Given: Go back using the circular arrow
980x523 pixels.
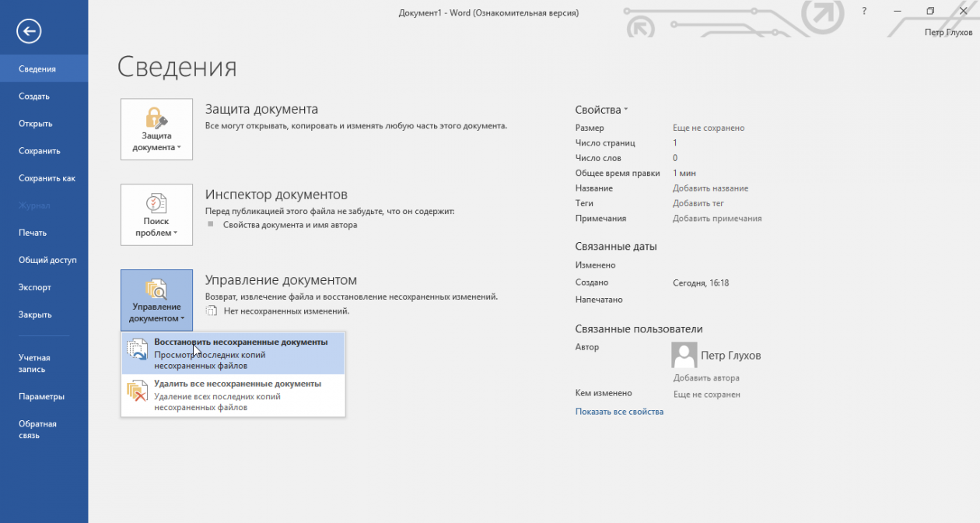Looking at the screenshot, I should [29, 30].
